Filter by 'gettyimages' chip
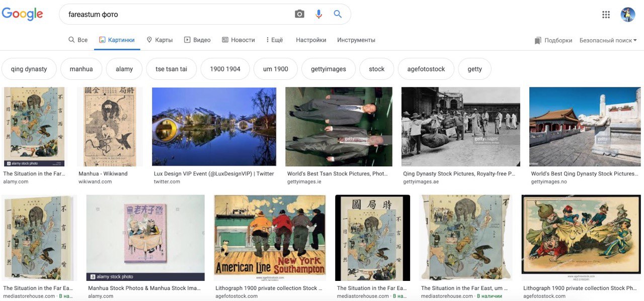This screenshot has width=644, height=301. (x=329, y=69)
